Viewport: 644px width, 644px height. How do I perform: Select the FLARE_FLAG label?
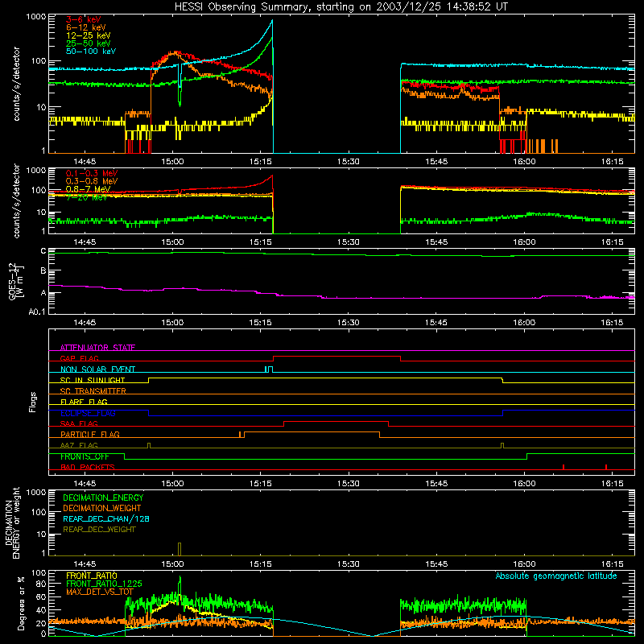click(x=84, y=402)
